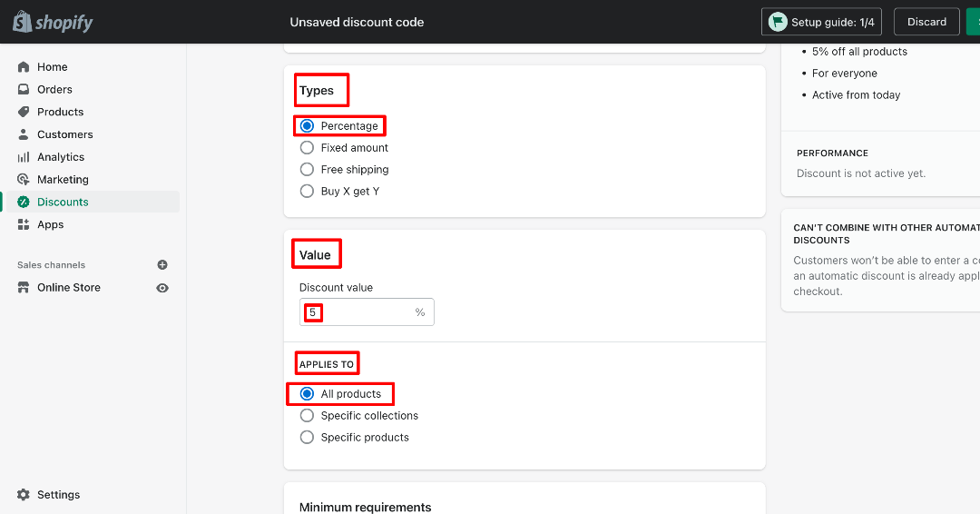This screenshot has height=514, width=980.
Task: Click the PERFORMANCE heading
Action: click(x=832, y=153)
